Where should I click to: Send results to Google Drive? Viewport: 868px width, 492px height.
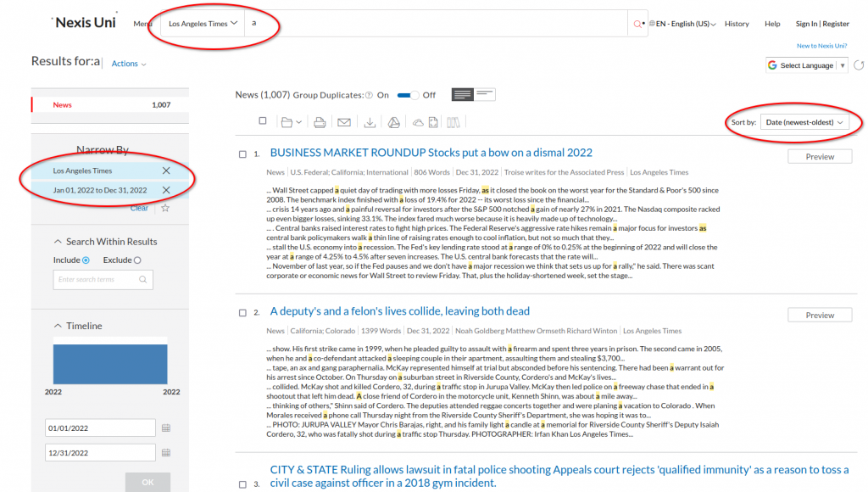pyautogui.click(x=393, y=122)
